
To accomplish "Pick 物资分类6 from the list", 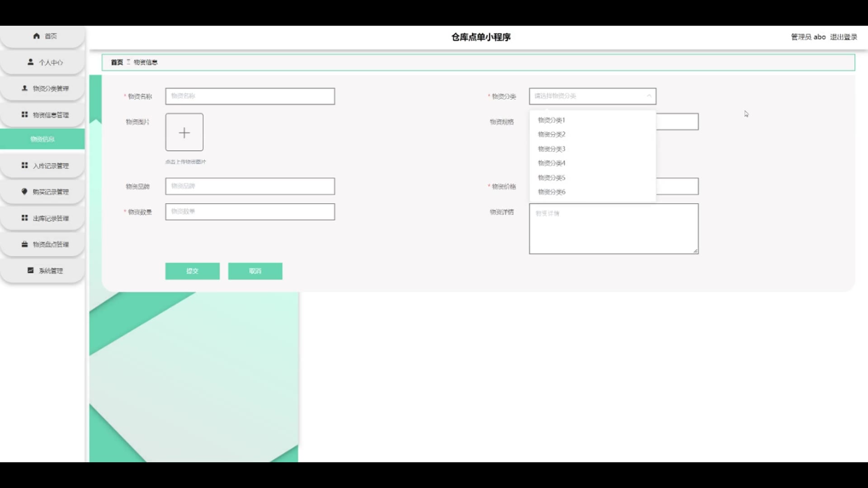I will [x=551, y=192].
